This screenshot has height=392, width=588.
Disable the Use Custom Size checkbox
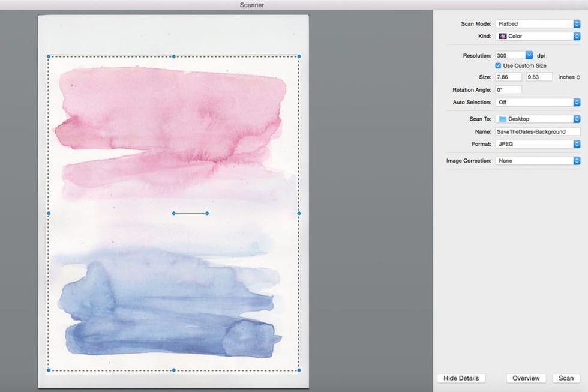tap(499, 65)
